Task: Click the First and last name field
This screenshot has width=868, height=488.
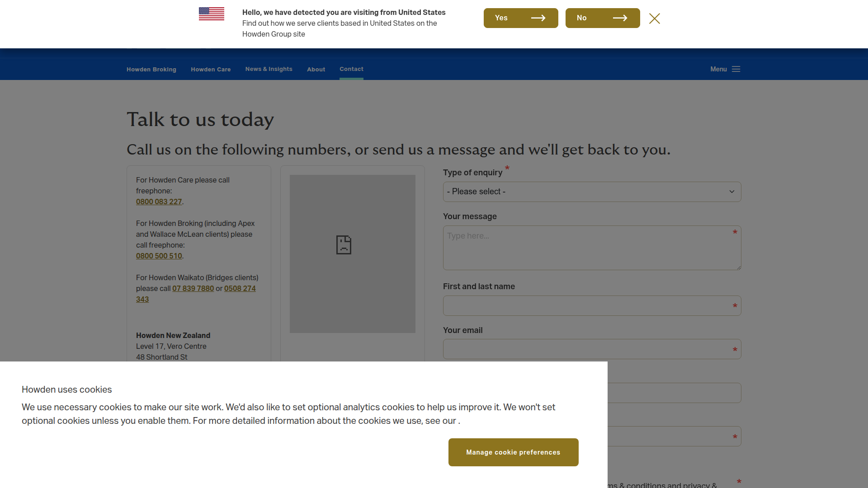Action: tap(592, 305)
